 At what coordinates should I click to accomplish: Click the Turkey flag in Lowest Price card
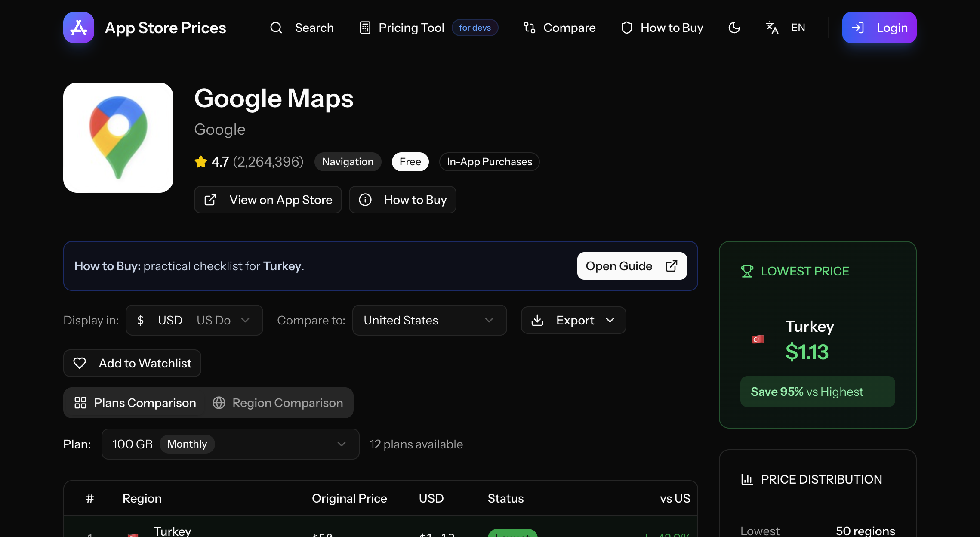click(757, 339)
